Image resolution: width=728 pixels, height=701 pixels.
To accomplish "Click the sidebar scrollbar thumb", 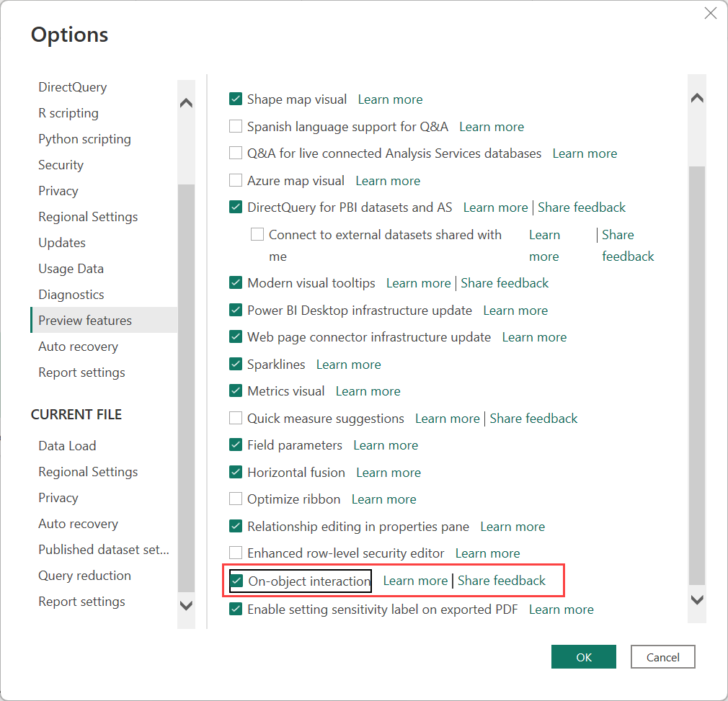I will point(186,388).
